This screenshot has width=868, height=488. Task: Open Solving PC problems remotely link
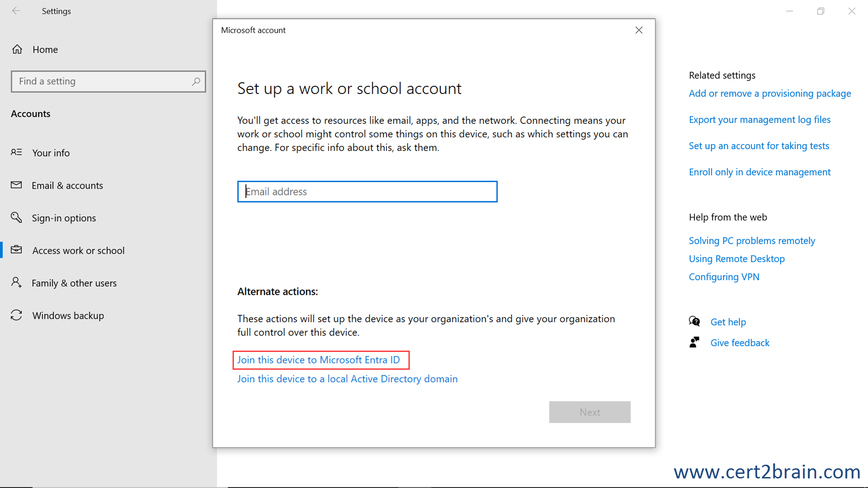coord(752,241)
